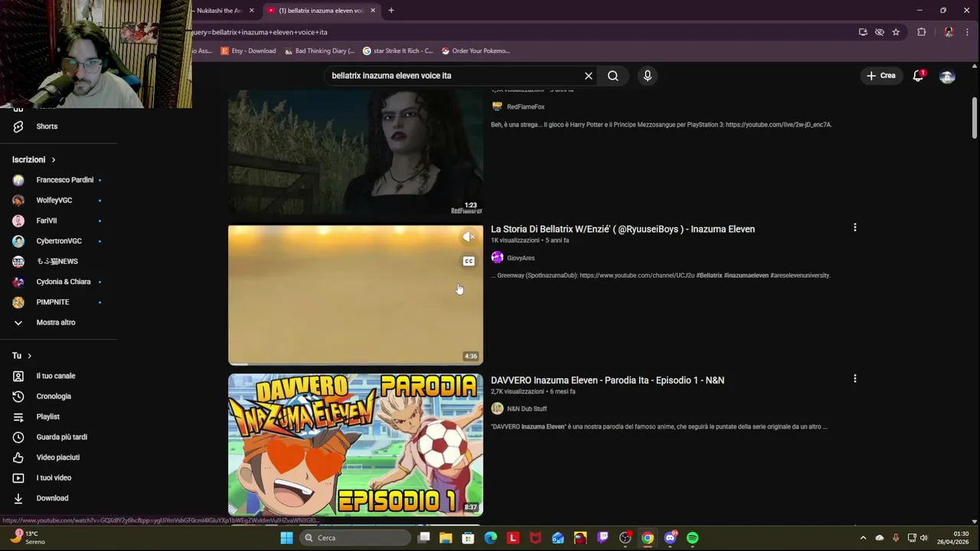Image resolution: width=980 pixels, height=551 pixels.
Task: Click the DAVVERO Parodia Episodio 1 thumbnail
Action: pyautogui.click(x=355, y=445)
